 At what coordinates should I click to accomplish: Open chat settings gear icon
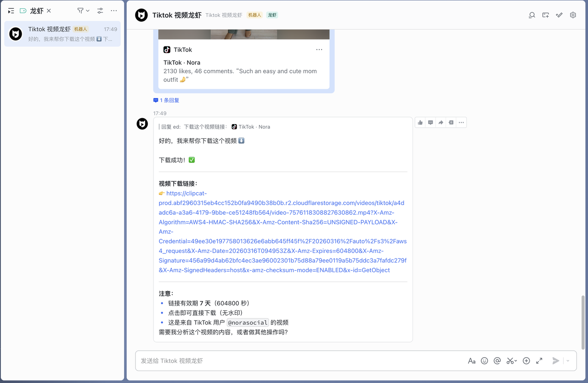(x=573, y=15)
